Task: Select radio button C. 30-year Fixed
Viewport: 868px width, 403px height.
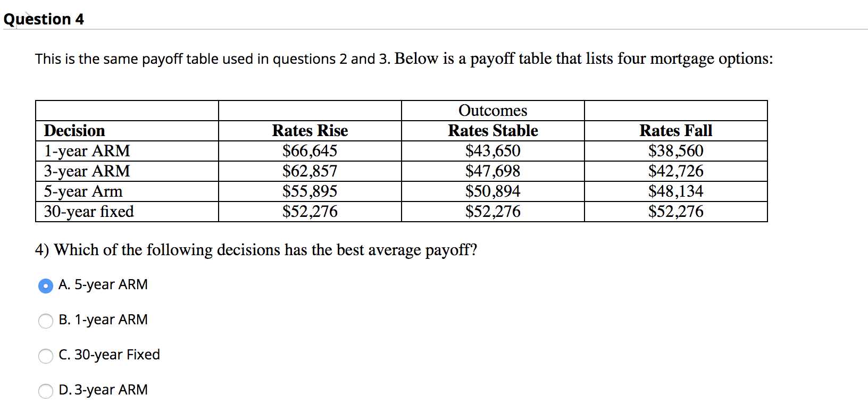Action: click(x=45, y=356)
